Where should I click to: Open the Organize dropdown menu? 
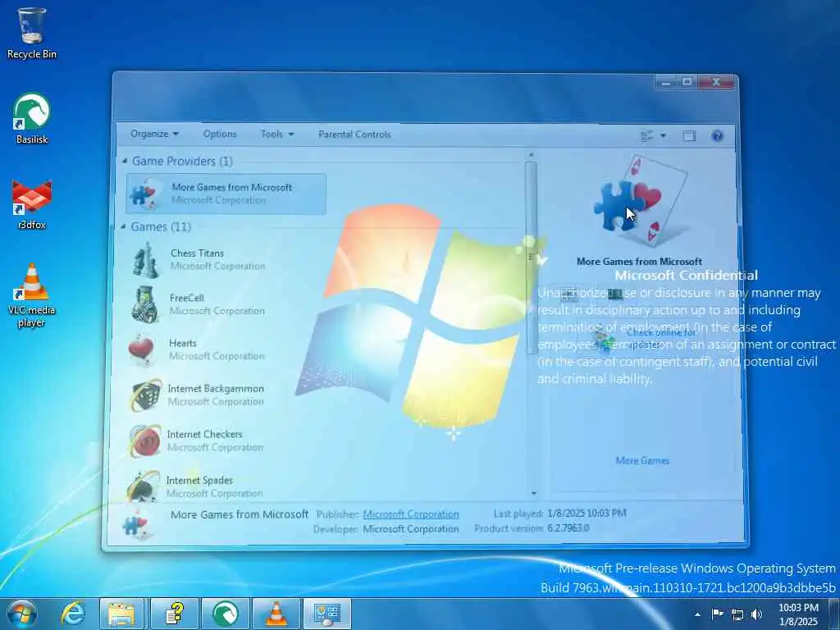click(x=155, y=134)
